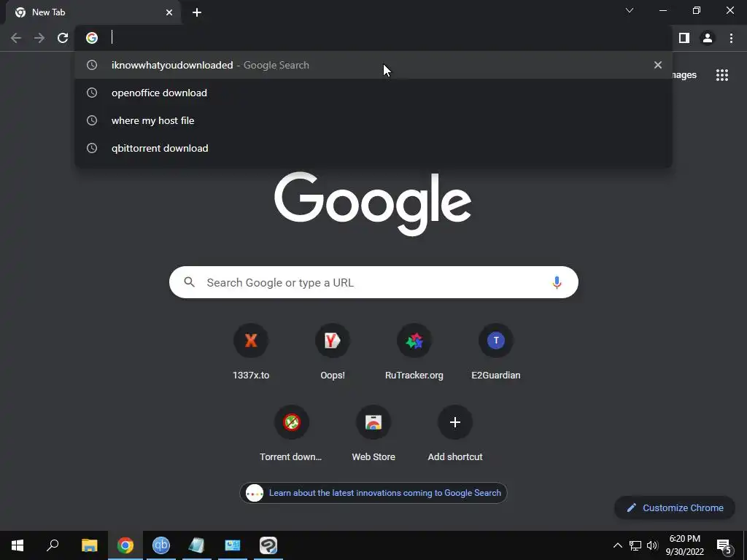Remove iknowwhatyoudownloaded suggestion with X
This screenshot has height=560, width=747.
point(658,65)
